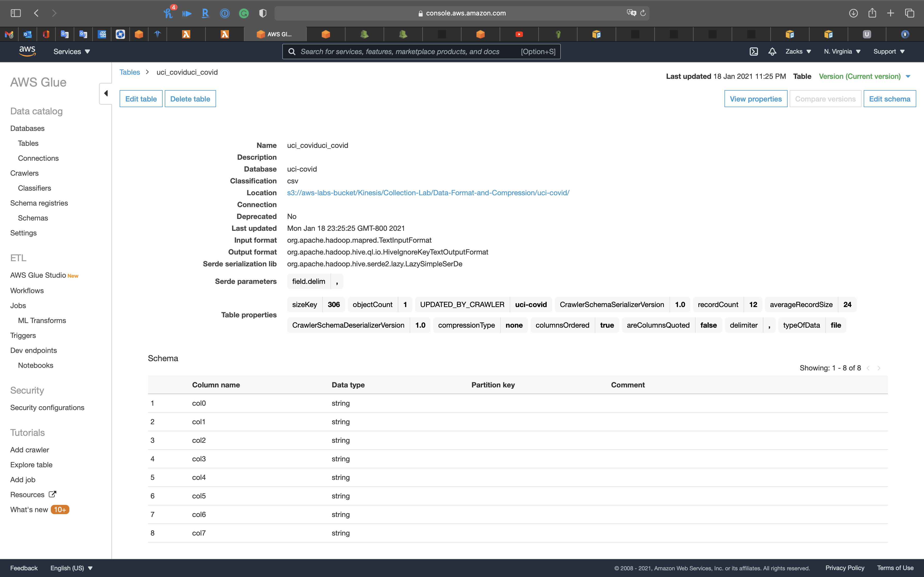Collapse the AWS Glue sidebar panel
This screenshot has height=577, width=924.
pyautogui.click(x=106, y=94)
